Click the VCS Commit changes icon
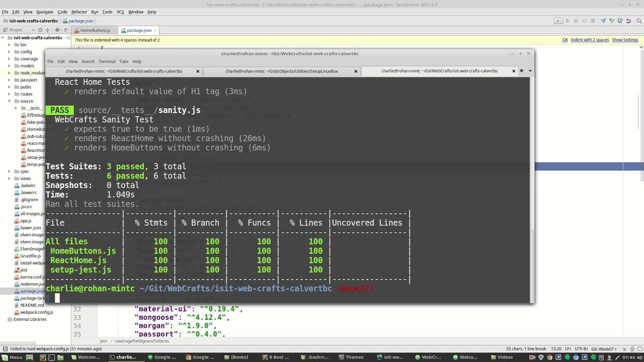Screen dimensions: 644x362 click(x=611, y=21)
